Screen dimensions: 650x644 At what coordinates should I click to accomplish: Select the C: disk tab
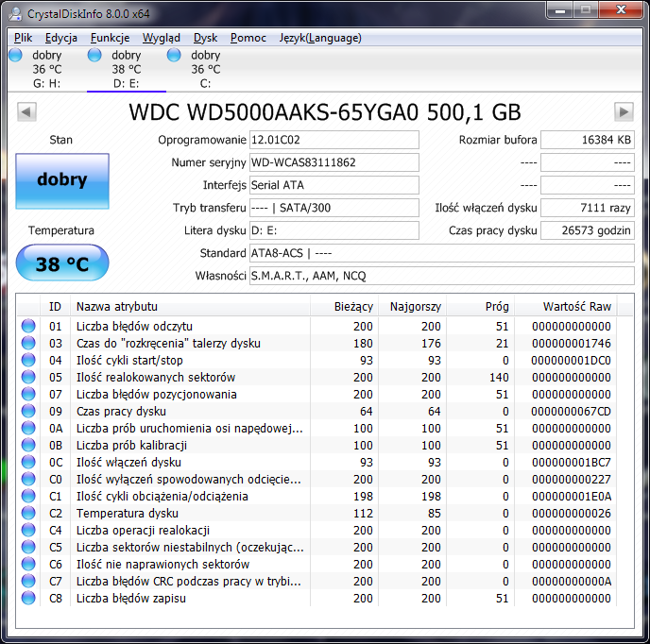(x=205, y=69)
